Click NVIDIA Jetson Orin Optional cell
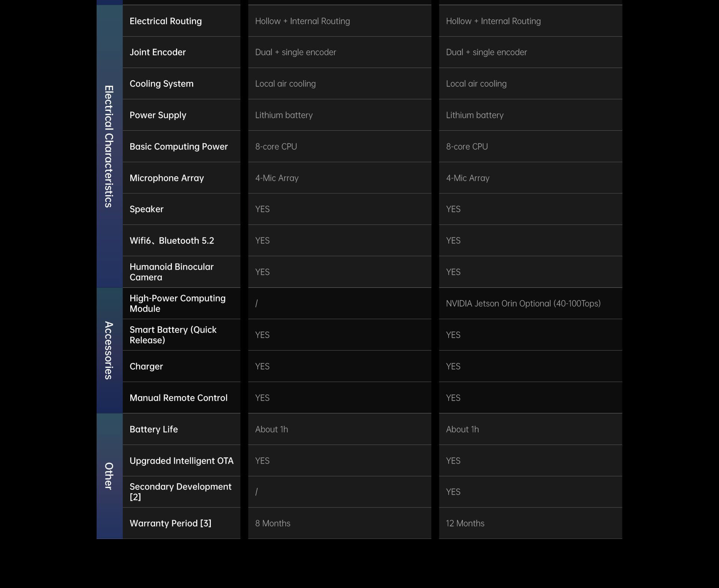Screen dimensions: 719x588 (x=523, y=303)
